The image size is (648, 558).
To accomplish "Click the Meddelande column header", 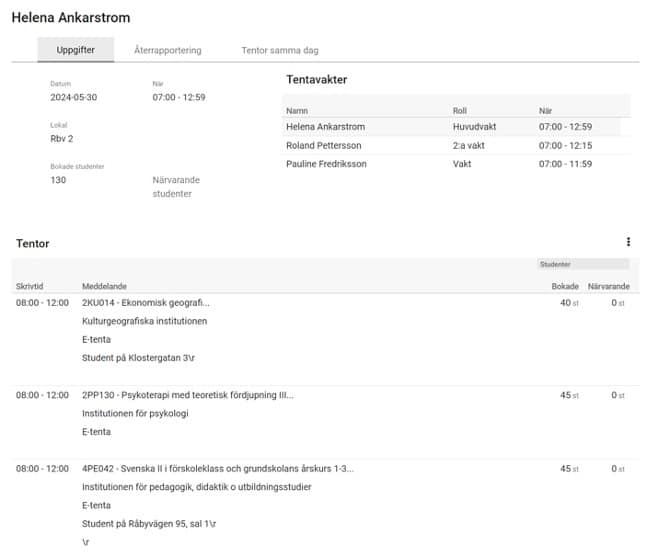I will [x=105, y=286].
